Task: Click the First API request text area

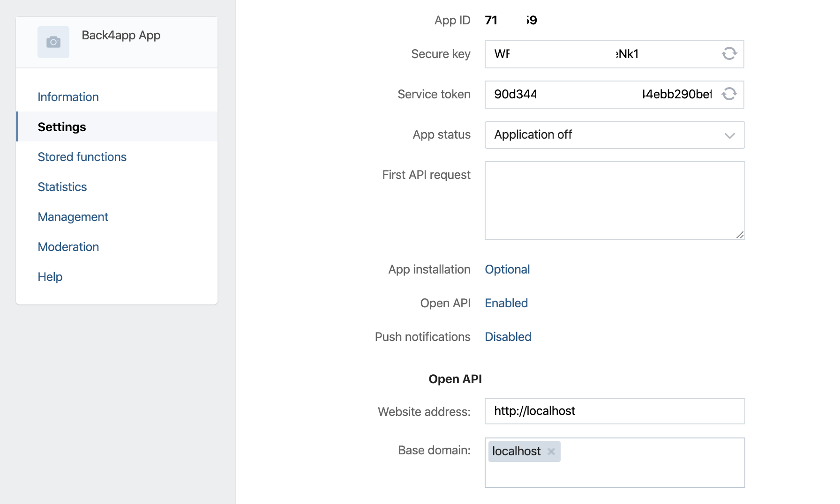Action: pyautogui.click(x=615, y=200)
